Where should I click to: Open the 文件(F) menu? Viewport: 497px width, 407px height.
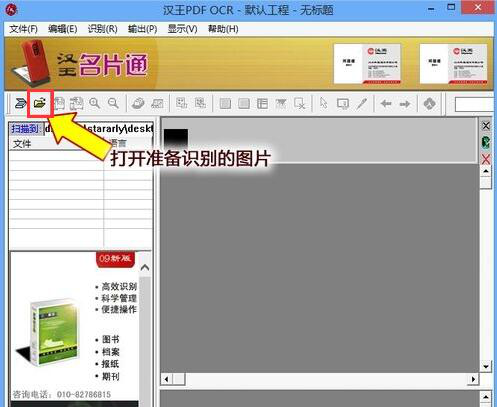23,29
